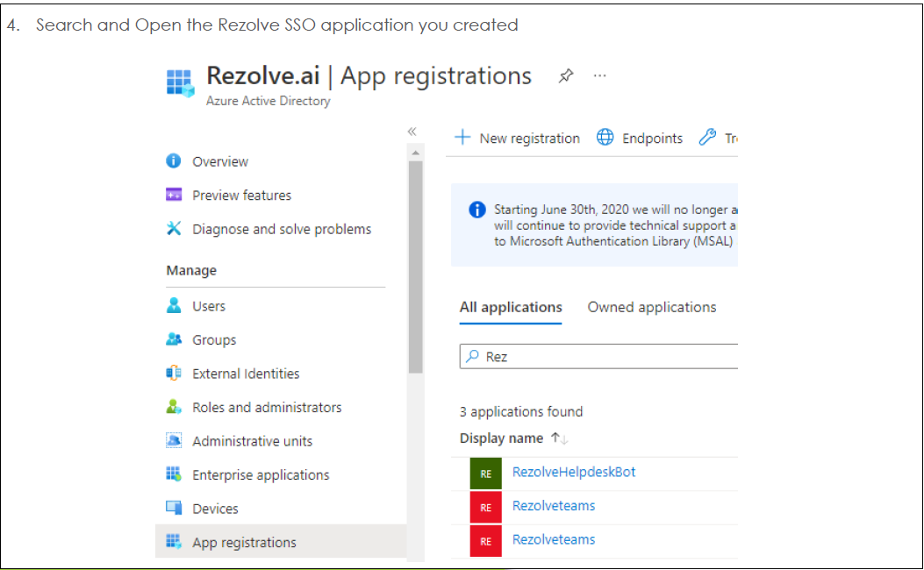
Task: Toggle the Display name sort arrows
Action: point(559,438)
